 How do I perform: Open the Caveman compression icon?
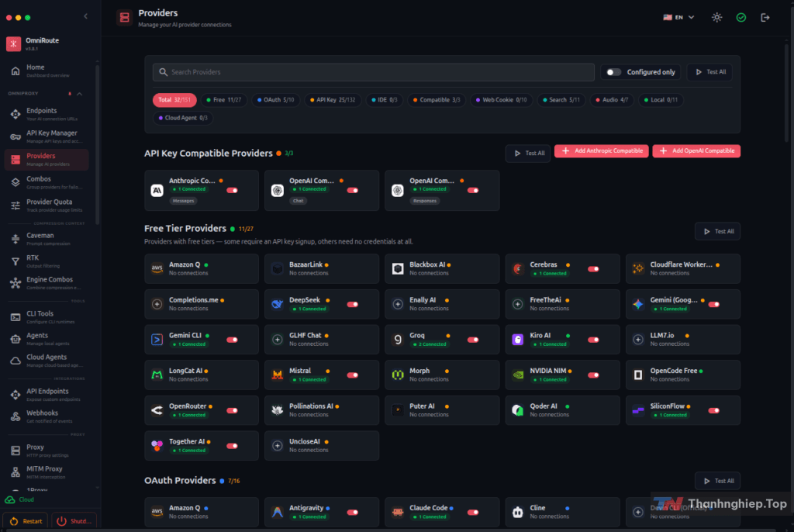tap(16, 239)
